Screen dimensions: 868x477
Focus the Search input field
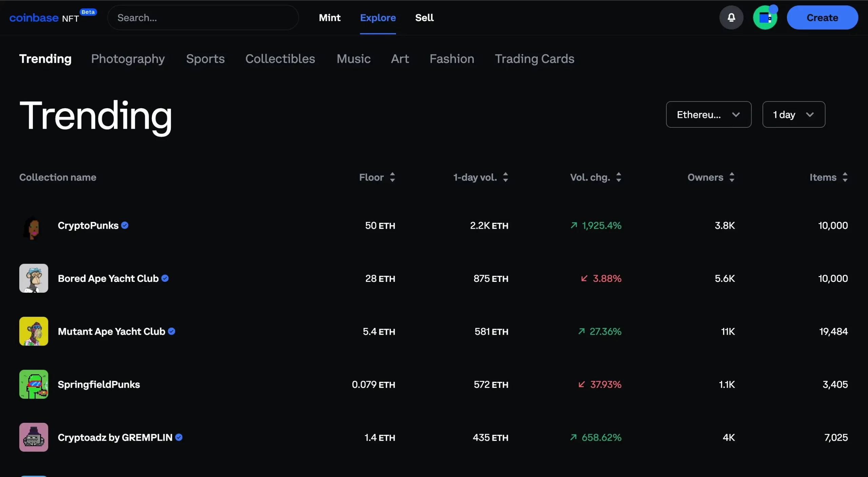(203, 18)
